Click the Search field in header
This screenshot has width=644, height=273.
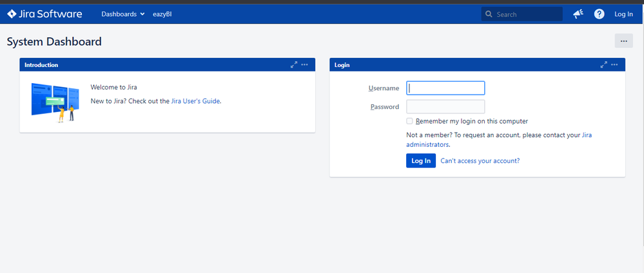click(522, 14)
